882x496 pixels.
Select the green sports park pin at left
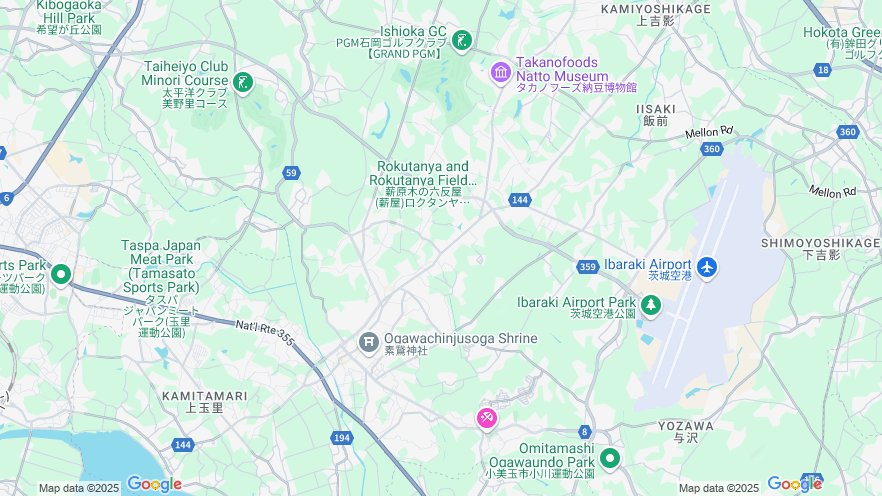click(61, 275)
